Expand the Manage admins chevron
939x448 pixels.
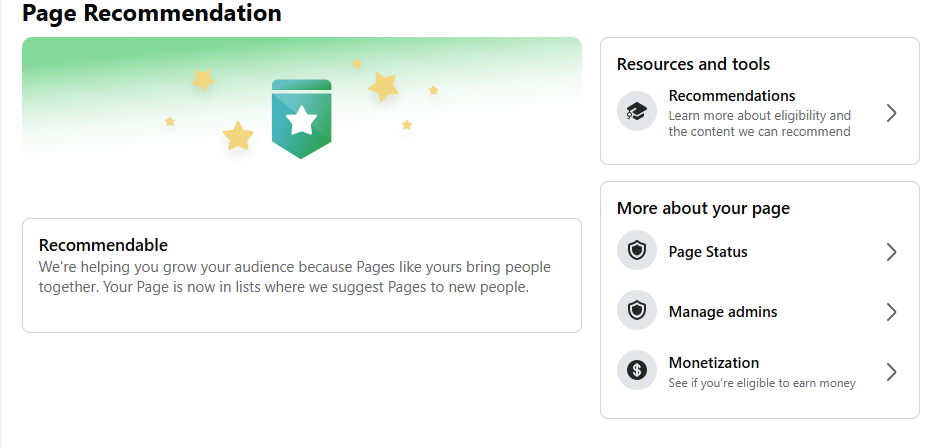coord(891,312)
